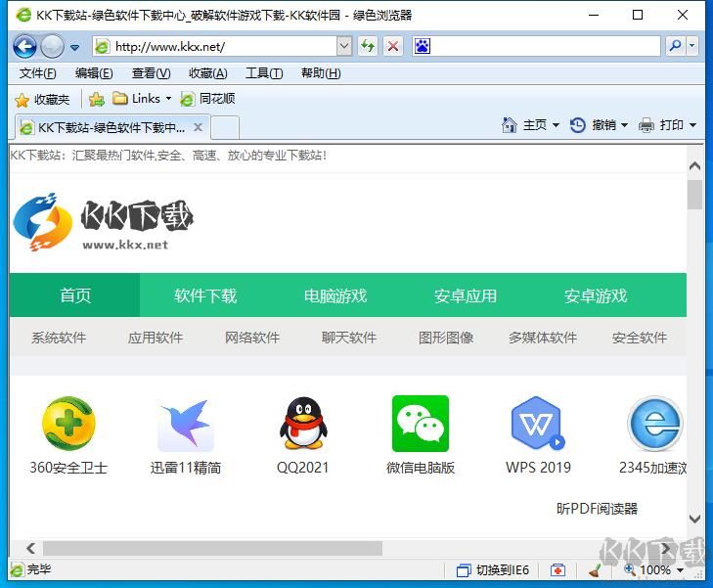Click the 网络软件 category link
This screenshot has width=713, height=588.
[252, 338]
